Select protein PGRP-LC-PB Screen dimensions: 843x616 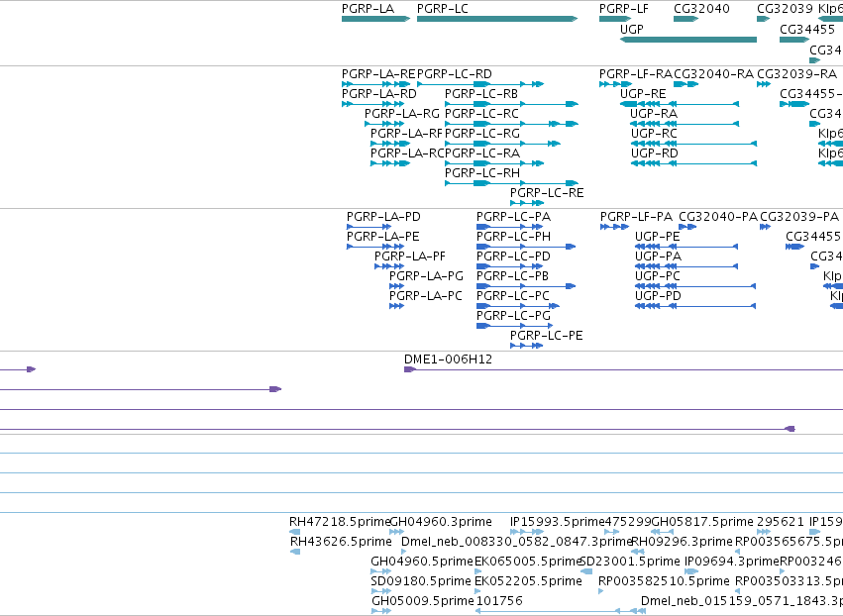tap(526, 286)
